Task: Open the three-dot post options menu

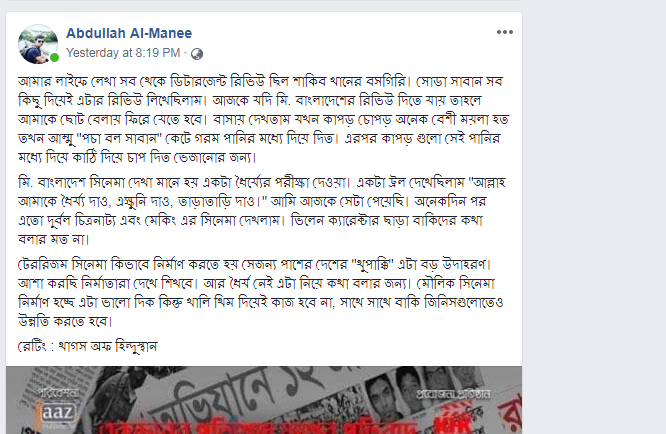Action: (505, 32)
